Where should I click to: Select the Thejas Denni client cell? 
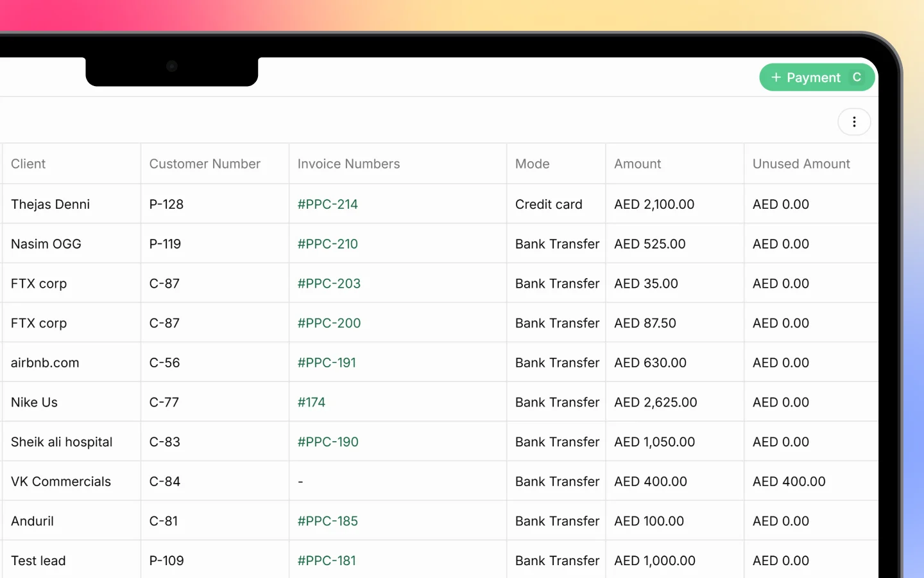[x=71, y=204]
